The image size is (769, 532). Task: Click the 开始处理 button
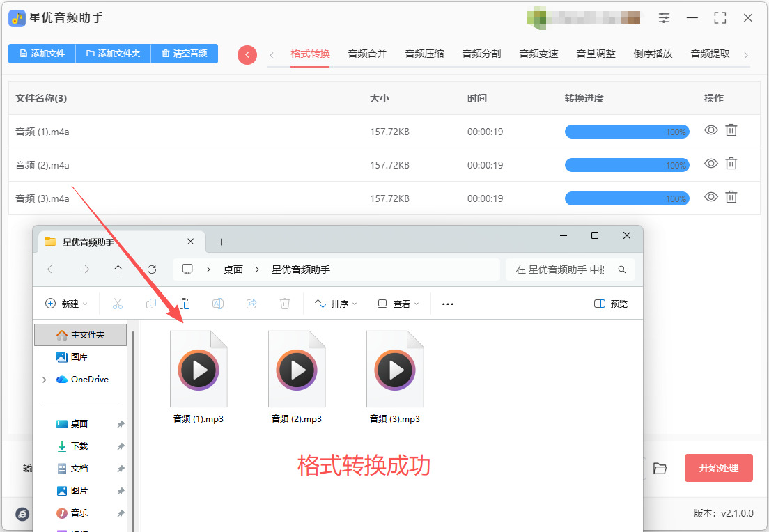[x=718, y=468]
